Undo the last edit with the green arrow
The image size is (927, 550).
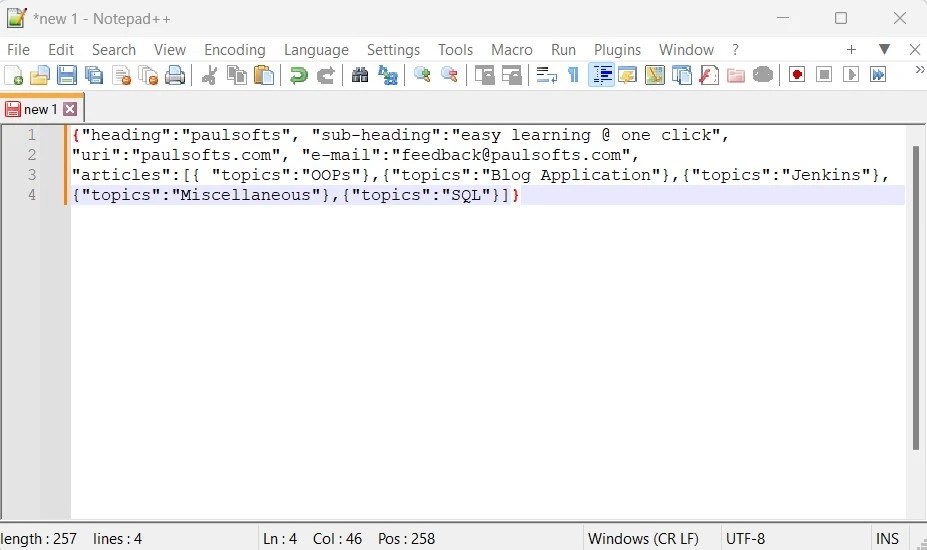(299, 75)
